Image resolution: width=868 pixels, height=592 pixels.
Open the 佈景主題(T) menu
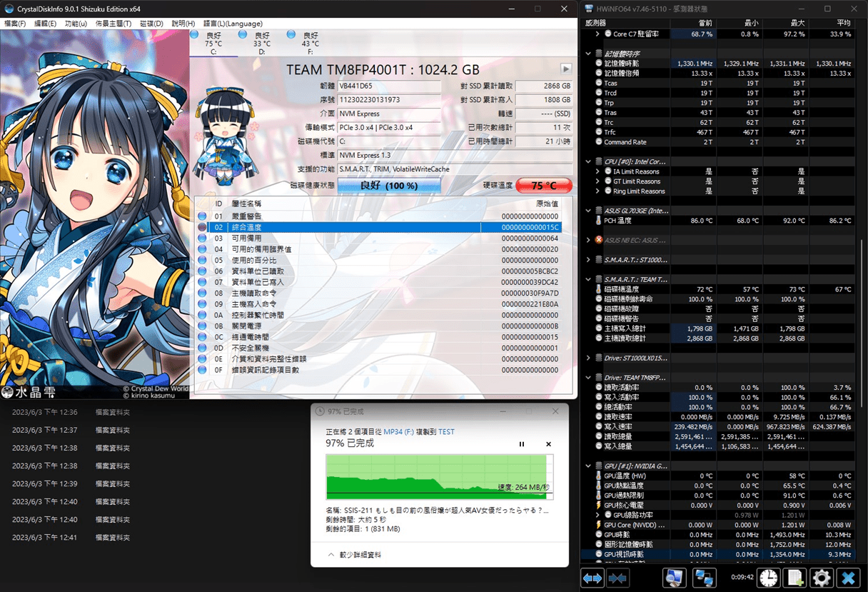(x=113, y=24)
